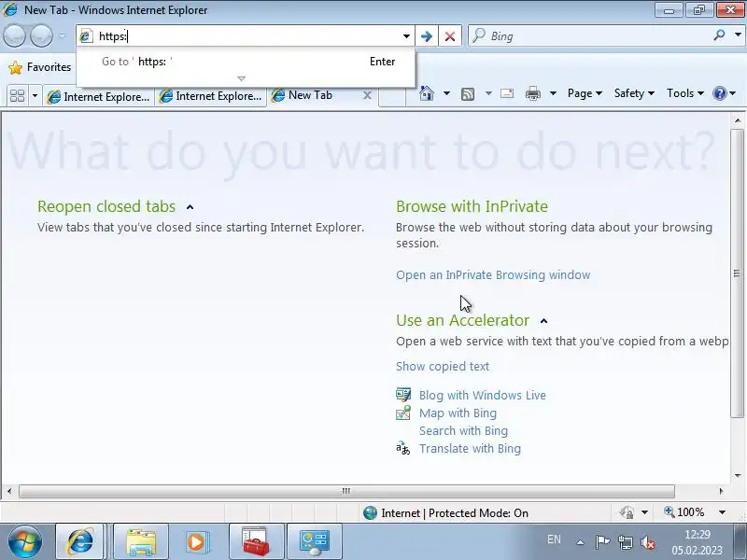Open the Print options dropdown

[x=553, y=93]
